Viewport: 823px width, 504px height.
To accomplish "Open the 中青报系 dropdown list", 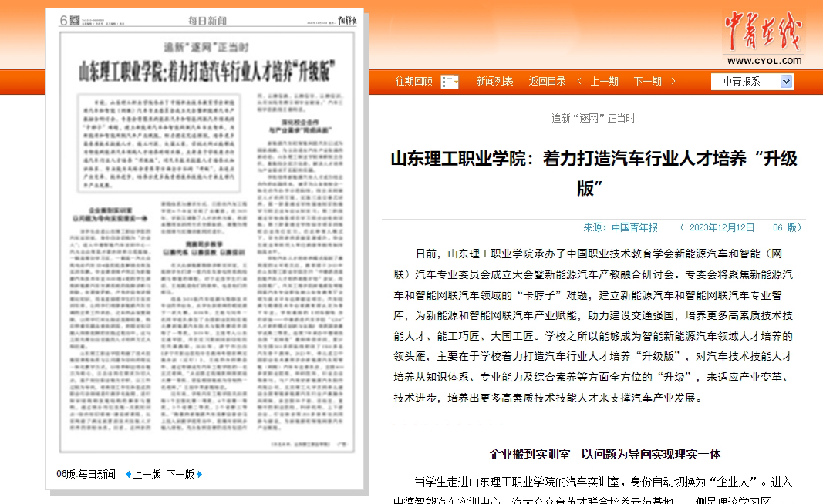I will pyautogui.click(x=753, y=81).
